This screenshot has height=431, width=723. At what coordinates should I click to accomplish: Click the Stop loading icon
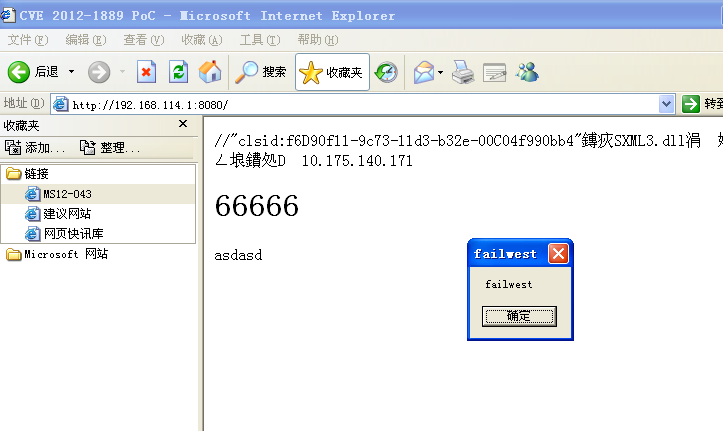[146, 72]
